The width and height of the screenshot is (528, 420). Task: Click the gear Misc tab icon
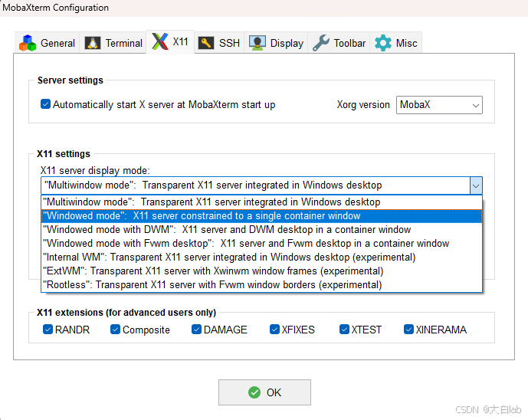click(x=383, y=43)
